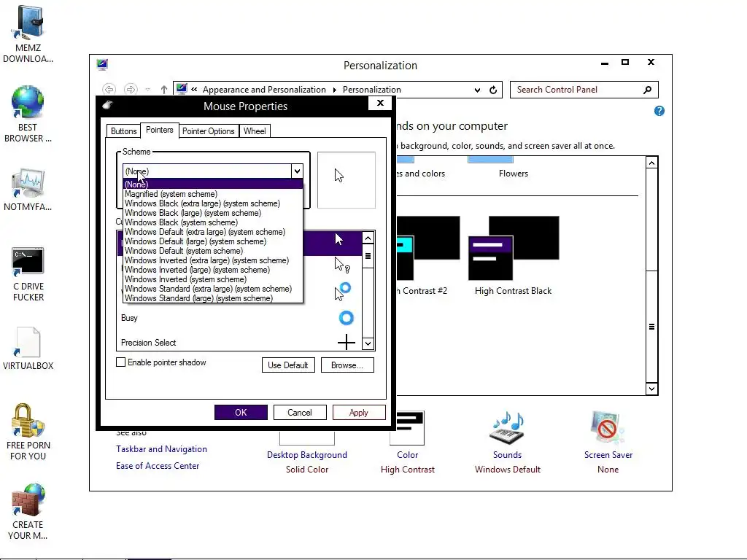This screenshot has width=747, height=560.
Task: Choose Magnified (system scheme)
Action: click(x=213, y=194)
